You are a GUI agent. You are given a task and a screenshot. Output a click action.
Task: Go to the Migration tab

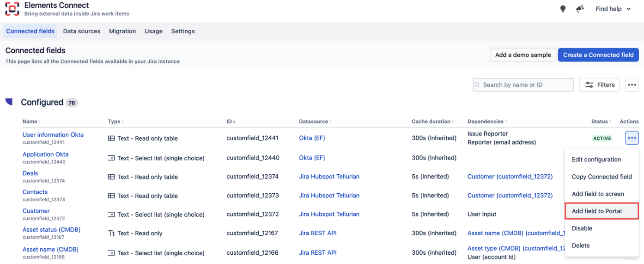[122, 31]
